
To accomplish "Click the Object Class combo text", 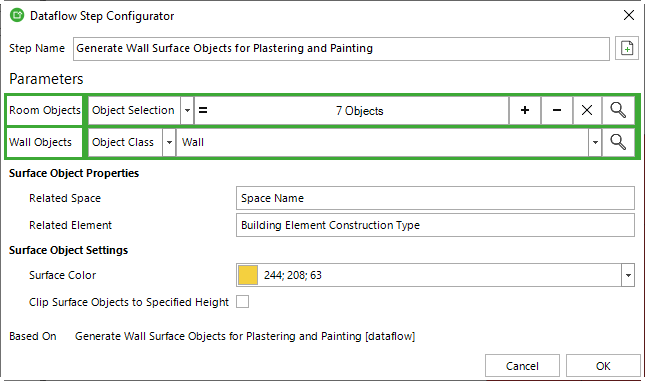I will tap(123, 142).
